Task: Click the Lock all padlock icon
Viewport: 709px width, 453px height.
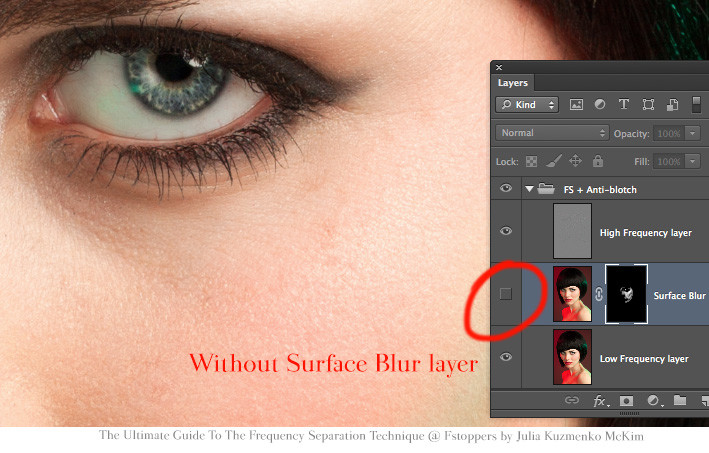Action: pos(597,161)
